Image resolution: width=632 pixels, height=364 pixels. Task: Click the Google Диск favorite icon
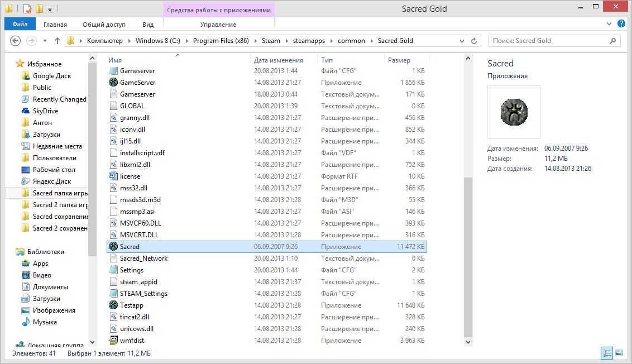[25, 76]
